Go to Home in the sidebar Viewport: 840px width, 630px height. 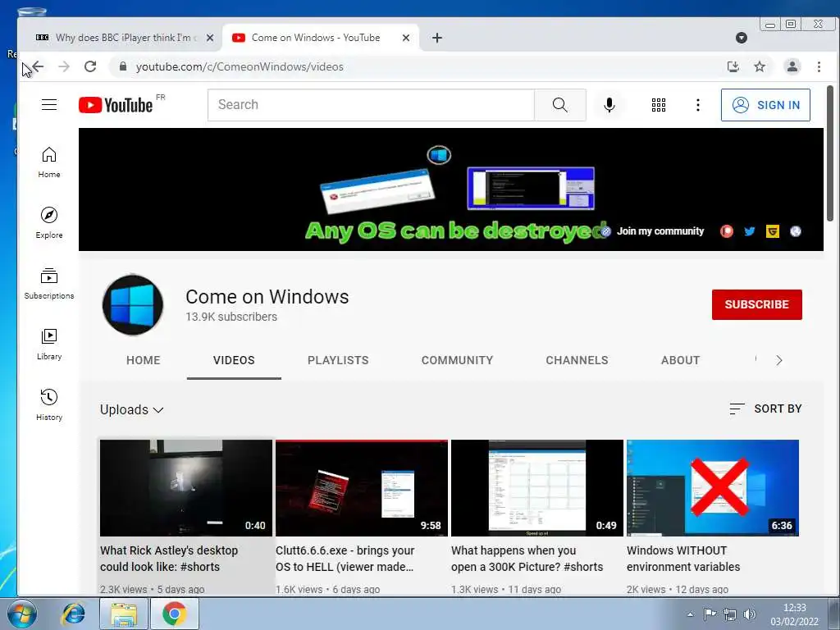(49, 162)
